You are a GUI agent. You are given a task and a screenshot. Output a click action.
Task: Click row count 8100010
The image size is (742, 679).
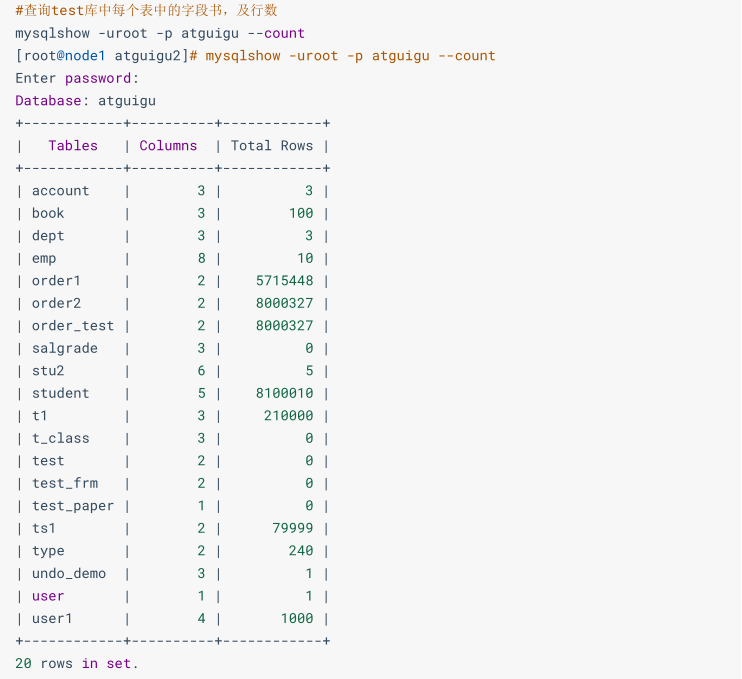pos(284,393)
